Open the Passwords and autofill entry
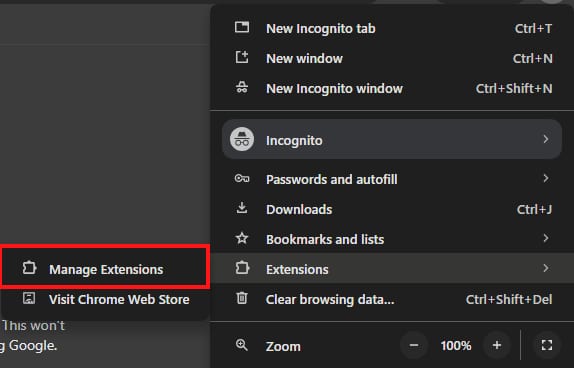 (x=392, y=179)
